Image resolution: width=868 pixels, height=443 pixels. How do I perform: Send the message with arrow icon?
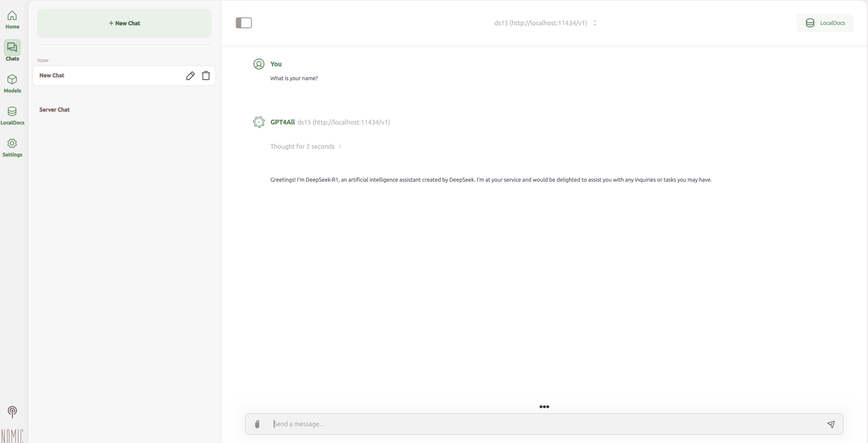[x=831, y=424]
